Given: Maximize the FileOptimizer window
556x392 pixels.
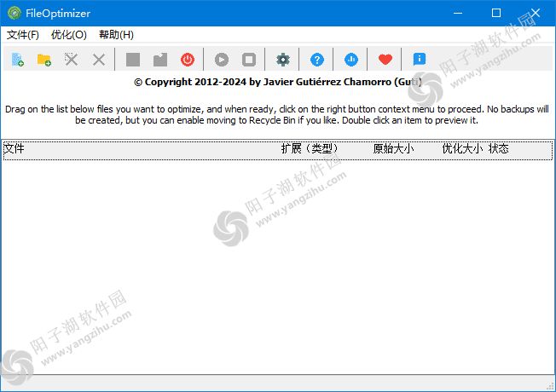Looking at the screenshot, I should click(x=496, y=13).
